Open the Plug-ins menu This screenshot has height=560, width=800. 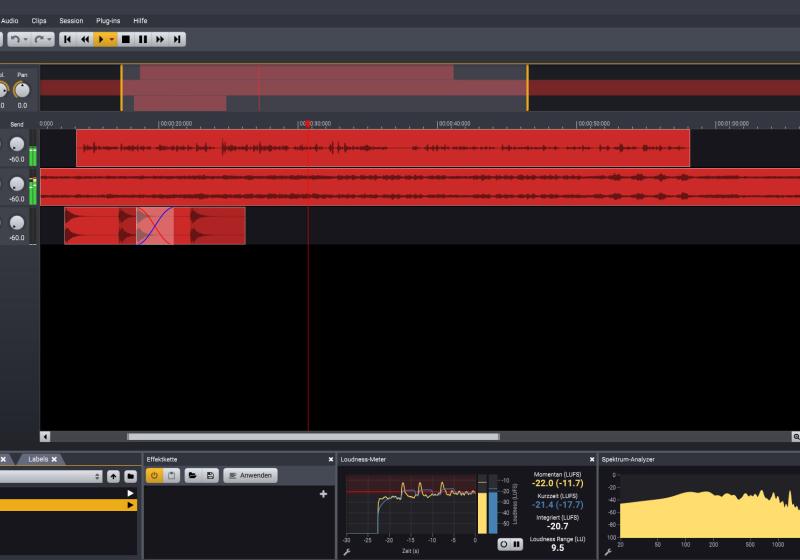pyautogui.click(x=108, y=20)
